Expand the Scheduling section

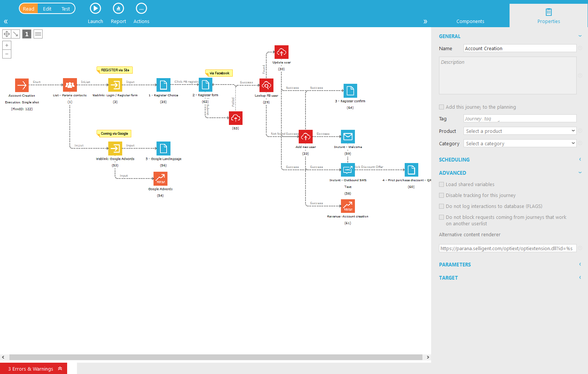(x=454, y=160)
